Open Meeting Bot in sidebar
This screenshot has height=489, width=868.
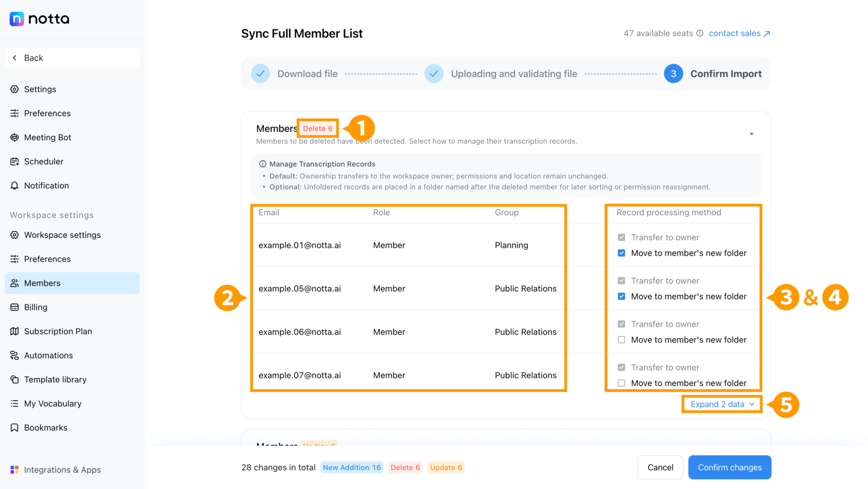coord(72,137)
